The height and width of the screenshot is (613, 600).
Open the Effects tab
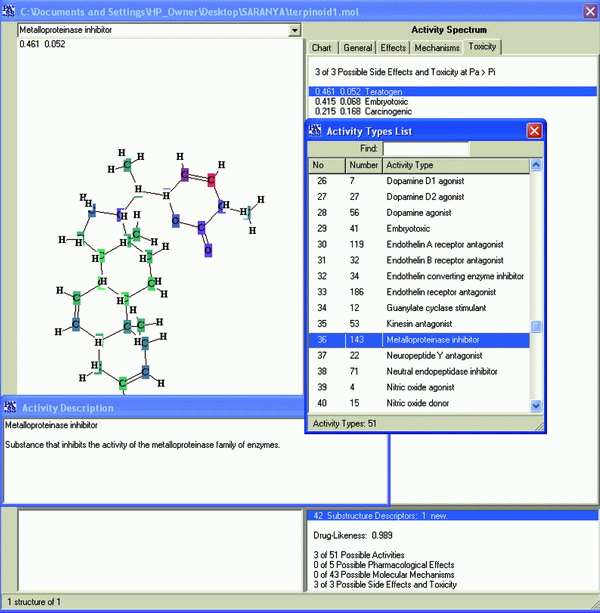(393, 48)
